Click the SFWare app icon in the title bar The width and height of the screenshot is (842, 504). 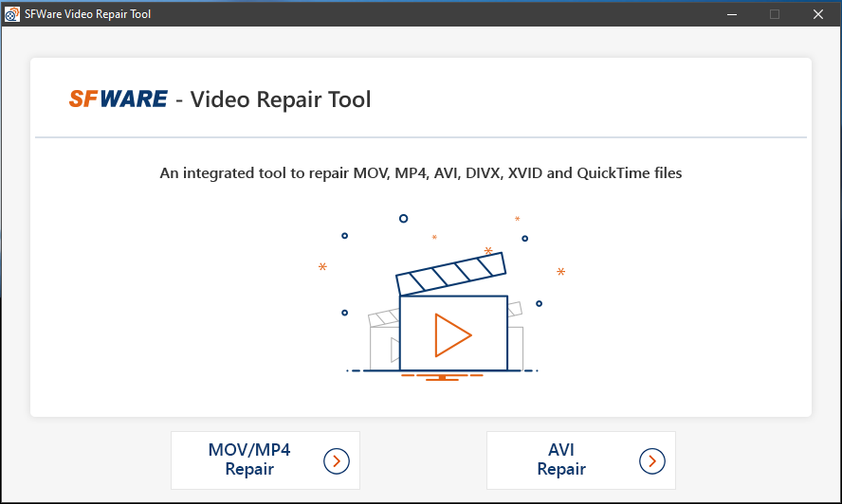[12, 14]
